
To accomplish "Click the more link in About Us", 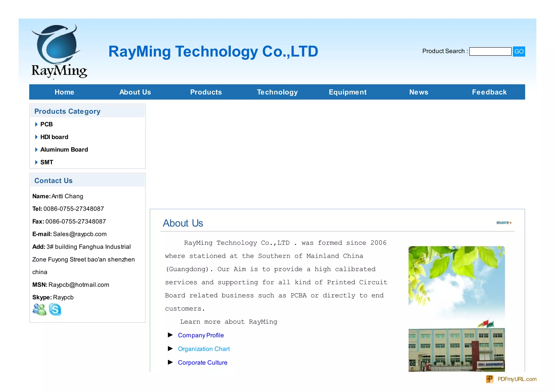I will coord(504,222).
